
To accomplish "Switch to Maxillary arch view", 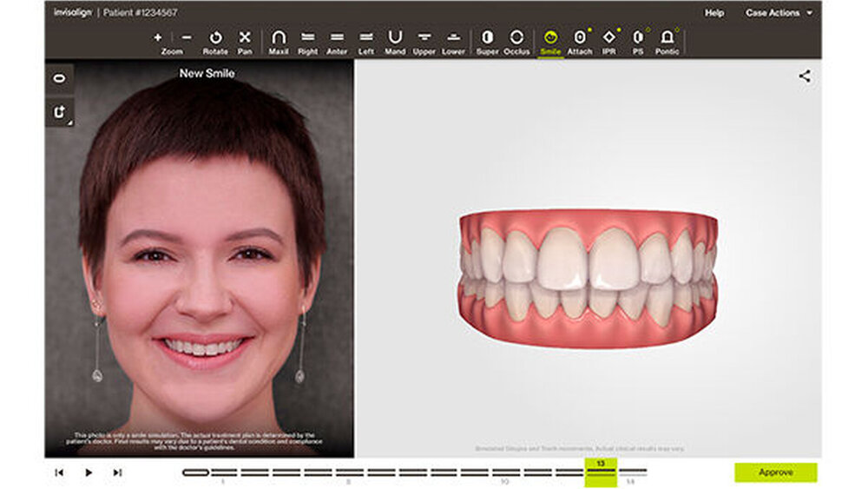I will (x=279, y=38).
